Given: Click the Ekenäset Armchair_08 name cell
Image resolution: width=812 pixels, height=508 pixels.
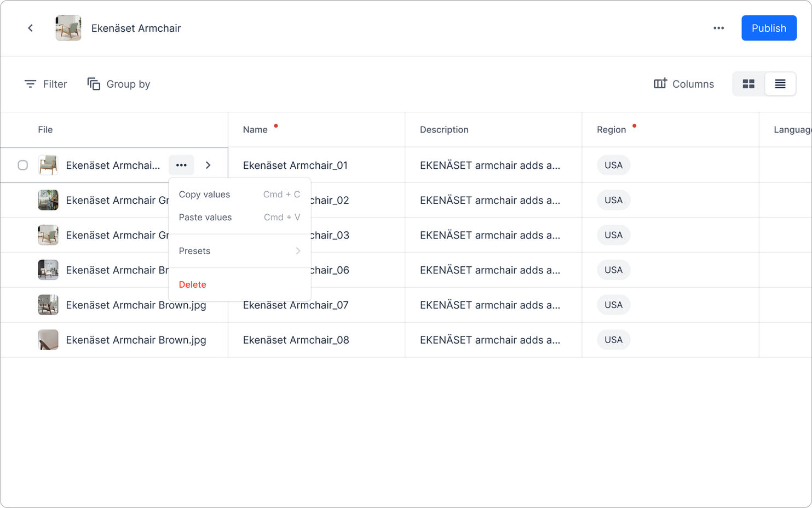Looking at the screenshot, I should click(296, 340).
